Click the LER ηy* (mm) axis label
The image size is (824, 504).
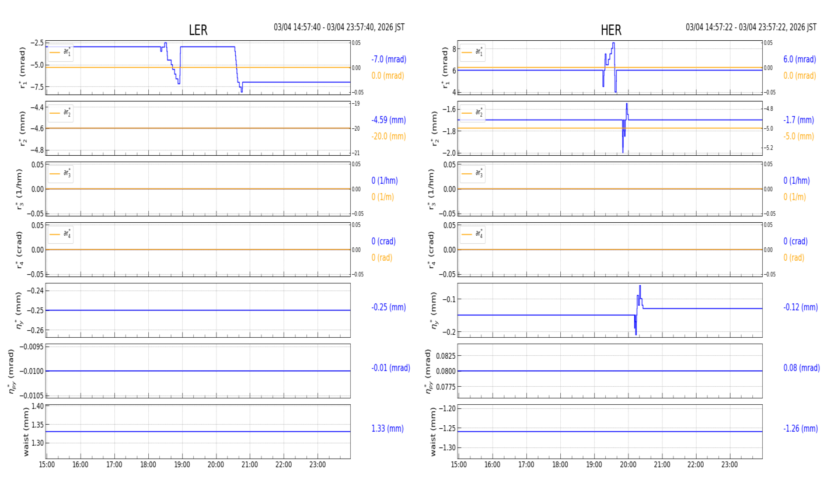click(19, 310)
